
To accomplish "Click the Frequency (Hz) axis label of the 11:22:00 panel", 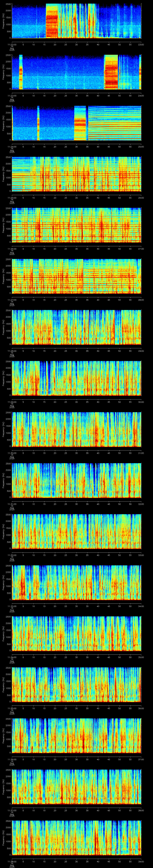I will pos(3,21).
